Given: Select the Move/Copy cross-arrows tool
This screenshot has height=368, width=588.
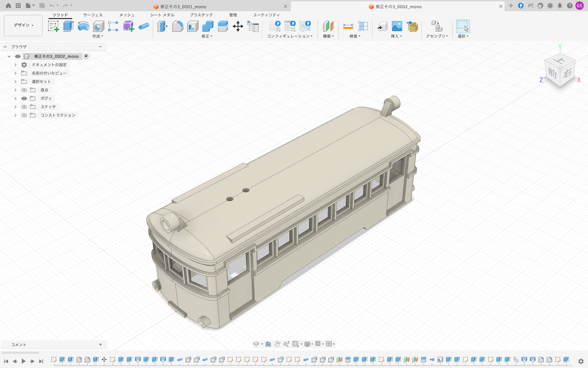Looking at the screenshot, I should coord(238,26).
